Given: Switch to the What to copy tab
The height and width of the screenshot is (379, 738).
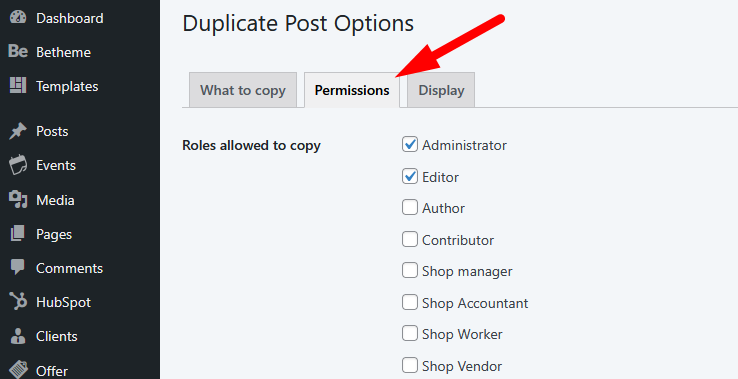Looking at the screenshot, I should 243,90.
